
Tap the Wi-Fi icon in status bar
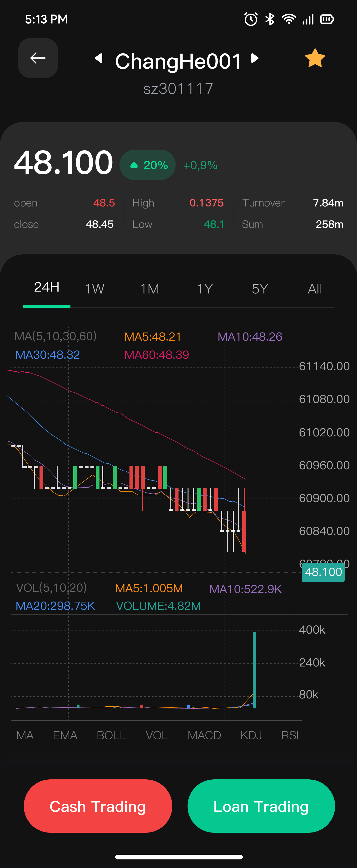pos(289,19)
